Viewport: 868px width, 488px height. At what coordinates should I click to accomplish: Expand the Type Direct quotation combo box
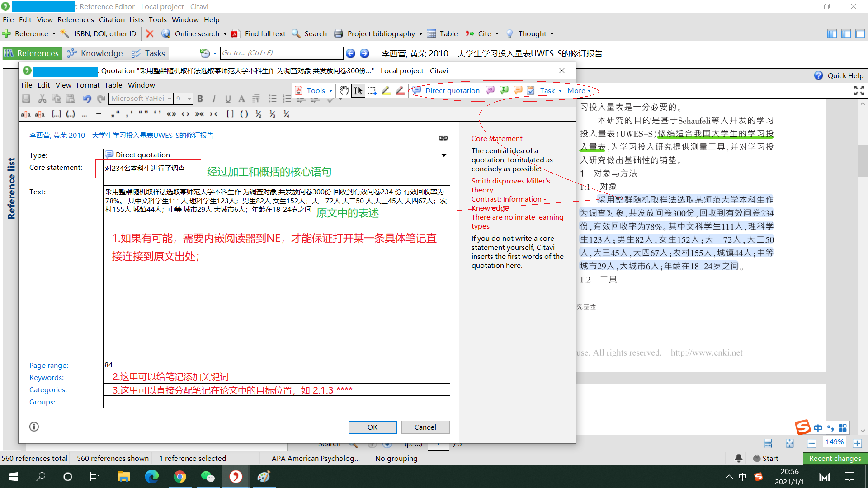click(x=444, y=155)
